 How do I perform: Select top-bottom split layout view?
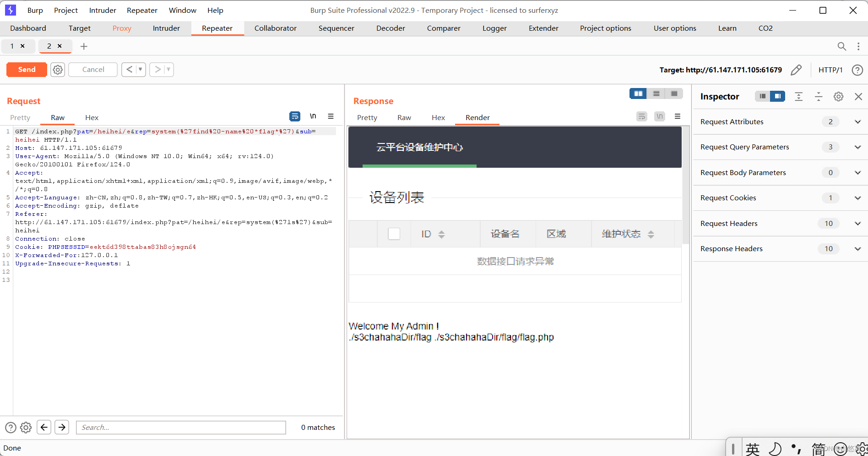[x=656, y=93]
